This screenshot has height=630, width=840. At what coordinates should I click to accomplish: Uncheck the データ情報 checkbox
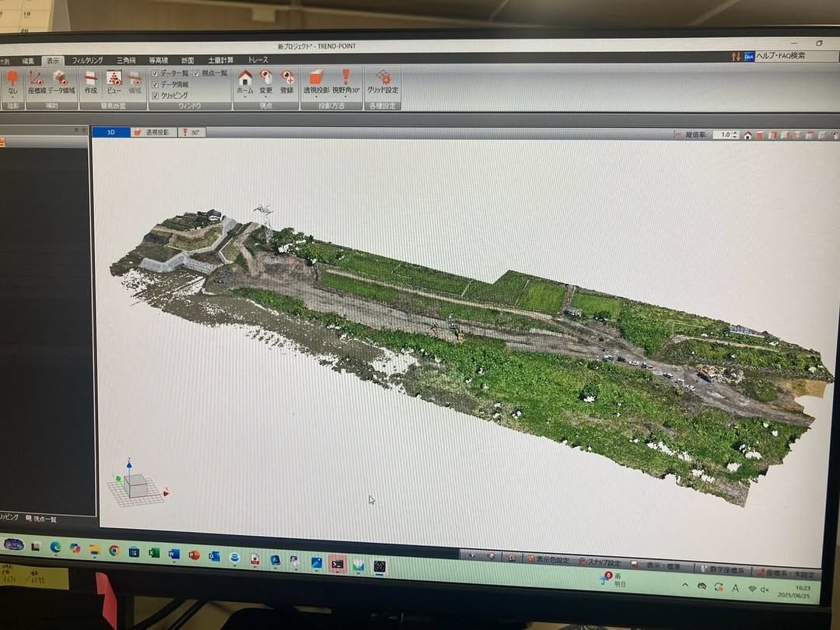(156, 84)
